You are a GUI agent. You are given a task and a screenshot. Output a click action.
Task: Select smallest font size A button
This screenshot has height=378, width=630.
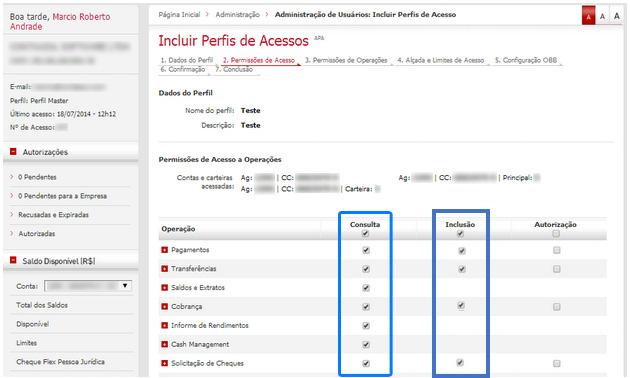589,16
